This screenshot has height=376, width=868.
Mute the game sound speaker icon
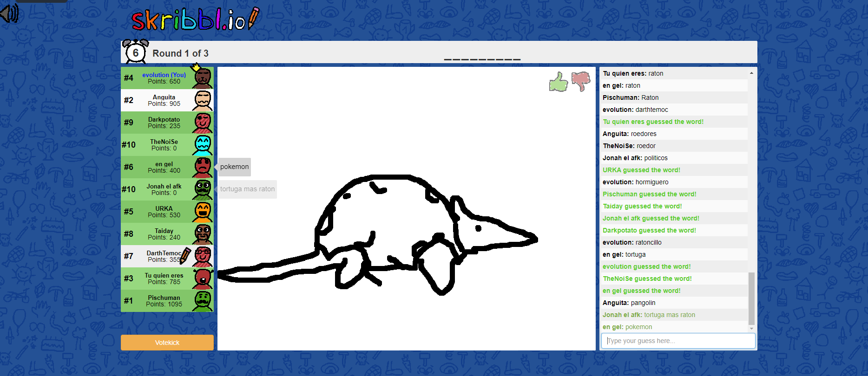(9, 13)
